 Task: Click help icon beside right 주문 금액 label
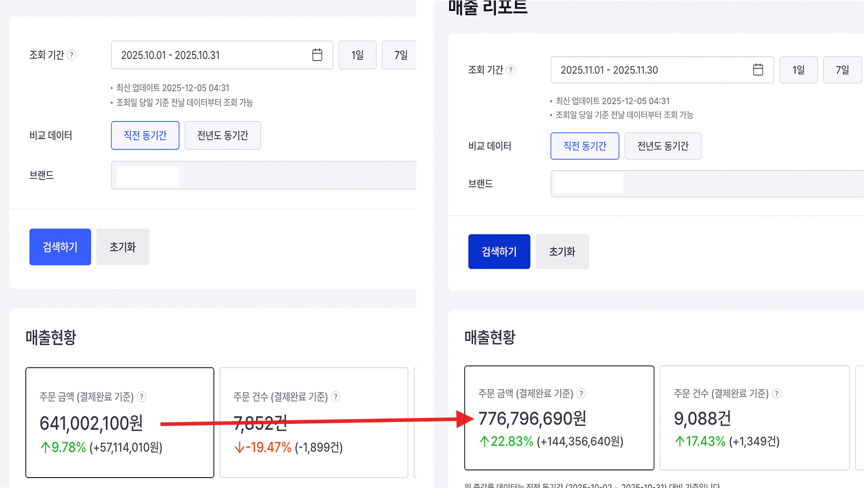coord(581,394)
